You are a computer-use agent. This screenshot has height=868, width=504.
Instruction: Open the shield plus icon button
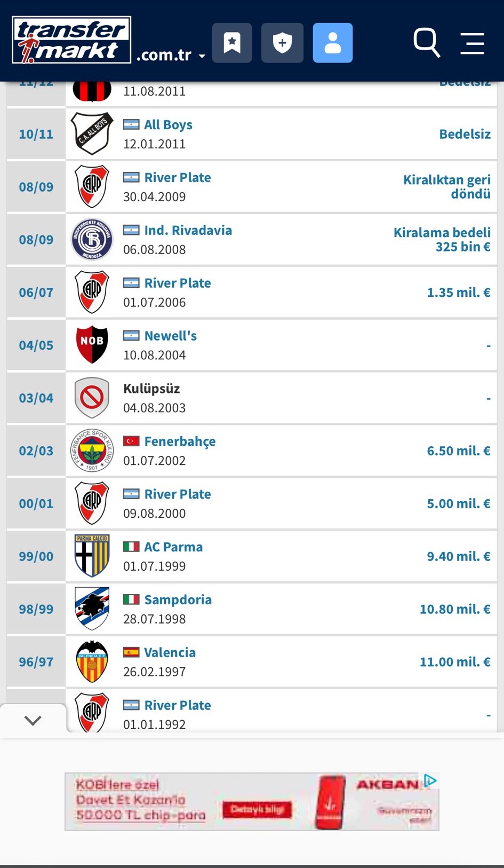282,43
